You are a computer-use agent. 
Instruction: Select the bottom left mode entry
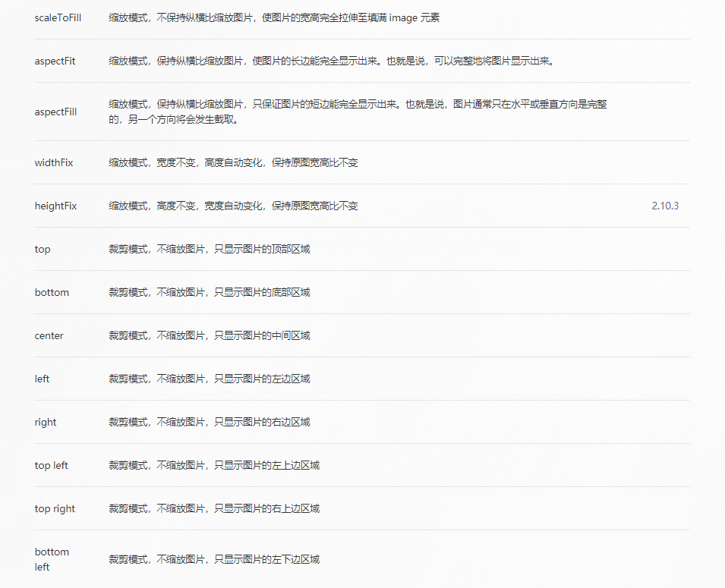tap(51, 559)
